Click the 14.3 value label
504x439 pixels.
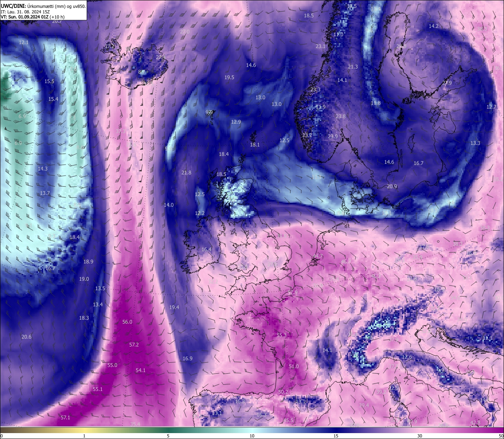pyautogui.click(x=43, y=169)
